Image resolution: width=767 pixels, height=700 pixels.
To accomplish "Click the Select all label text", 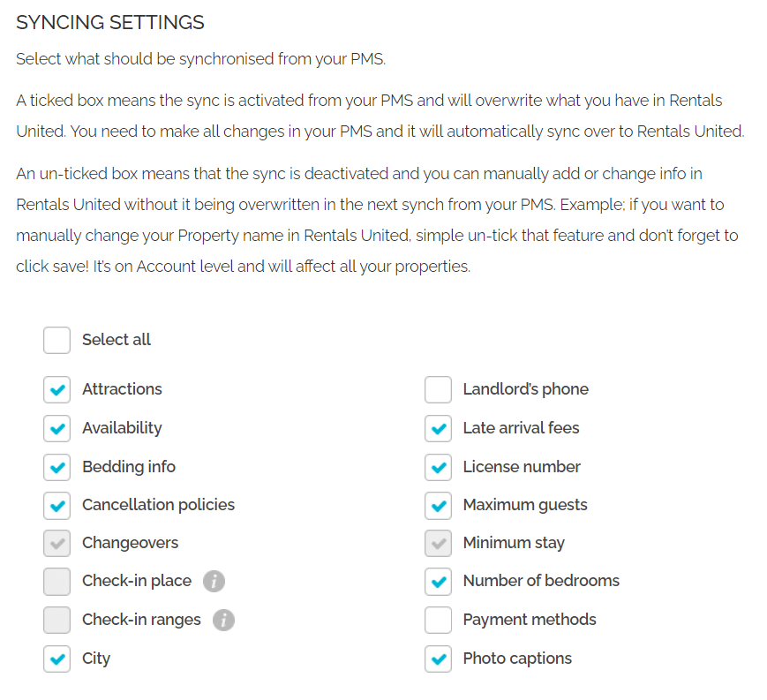I will [x=117, y=340].
